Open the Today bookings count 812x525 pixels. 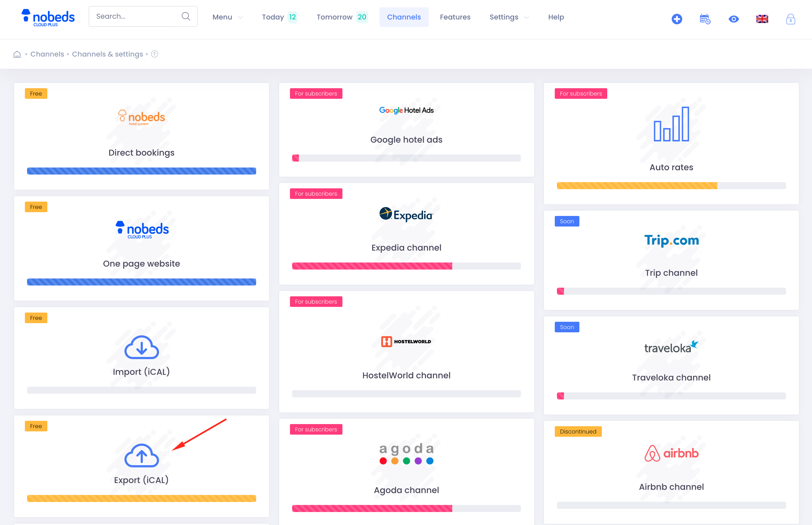(279, 17)
